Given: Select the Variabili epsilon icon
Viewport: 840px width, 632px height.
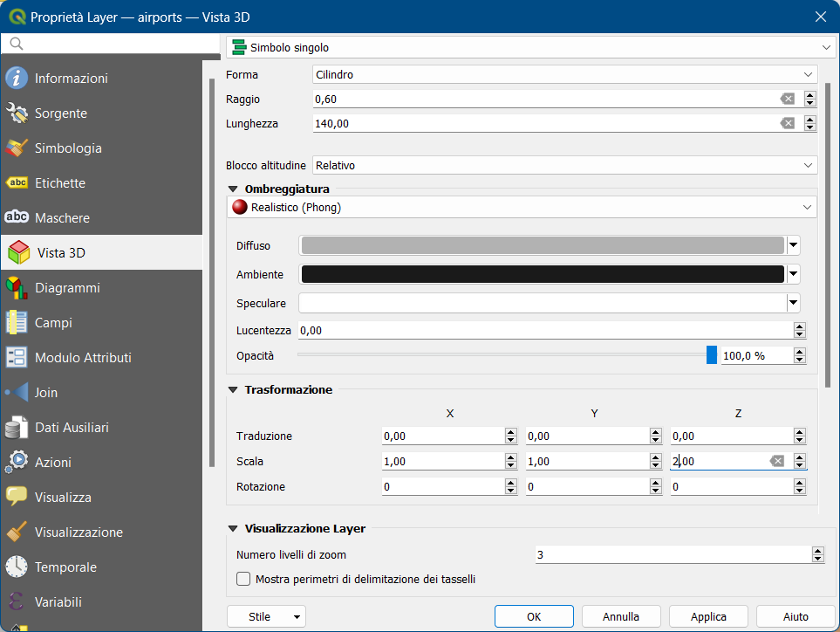Looking at the screenshot, I should (17, 601).
